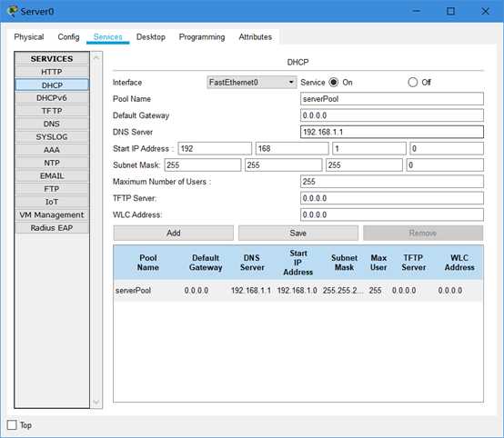Open the IoT service

[x=52, y=202]
